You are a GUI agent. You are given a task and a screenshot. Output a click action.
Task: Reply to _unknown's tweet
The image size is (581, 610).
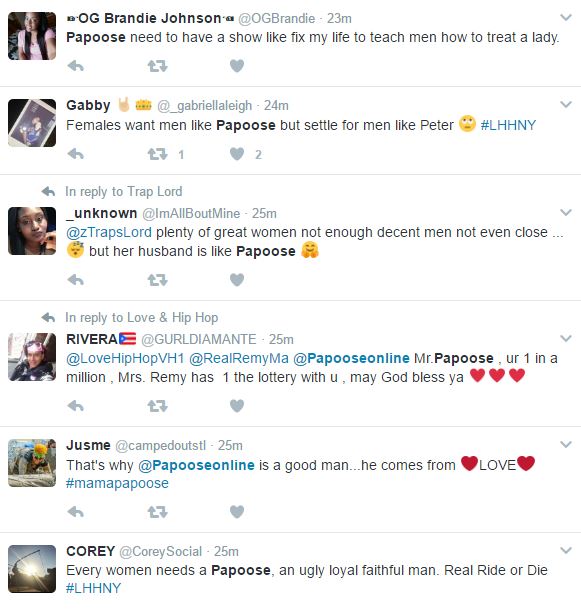coord(75,280)
